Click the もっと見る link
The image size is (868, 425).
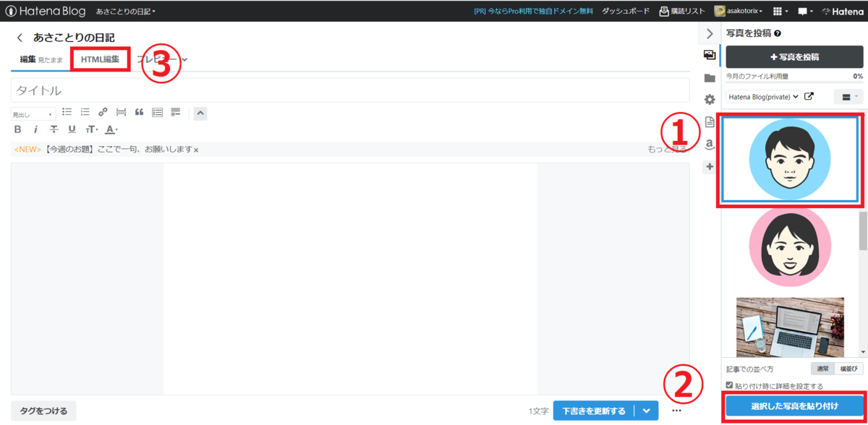667,149
